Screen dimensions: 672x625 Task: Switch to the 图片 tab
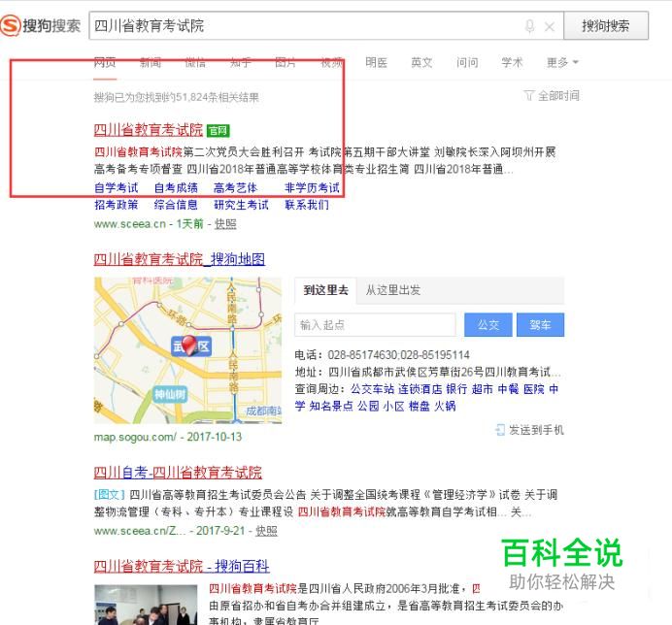click(286, 62)
